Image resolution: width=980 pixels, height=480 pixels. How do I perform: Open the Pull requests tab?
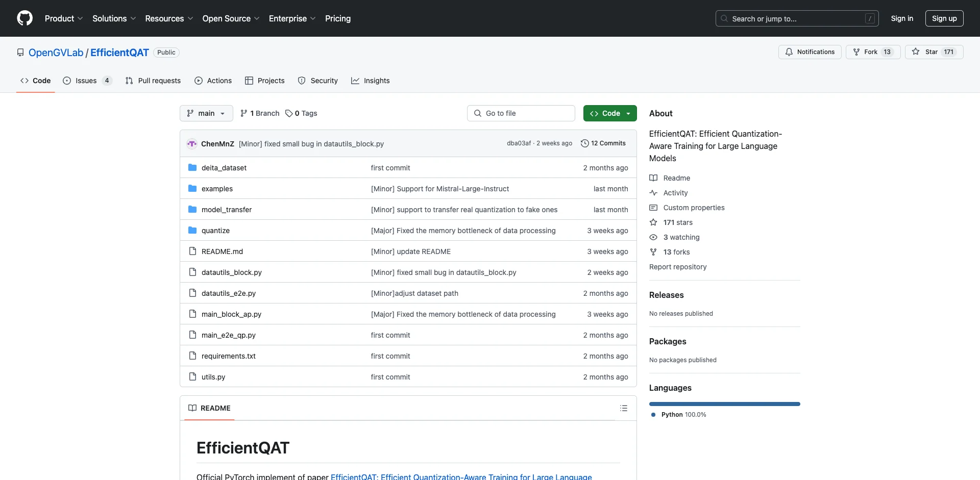pos(153,81)
